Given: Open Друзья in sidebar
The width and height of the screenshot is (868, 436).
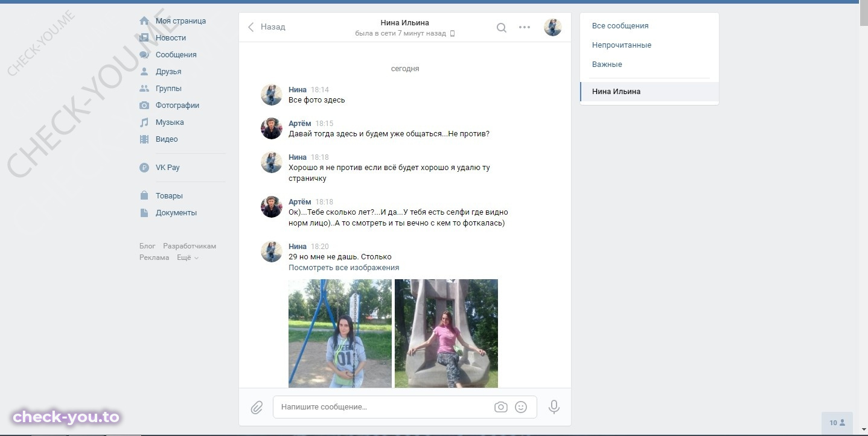Looking at the screenshot, I should [x=168, y=72].
